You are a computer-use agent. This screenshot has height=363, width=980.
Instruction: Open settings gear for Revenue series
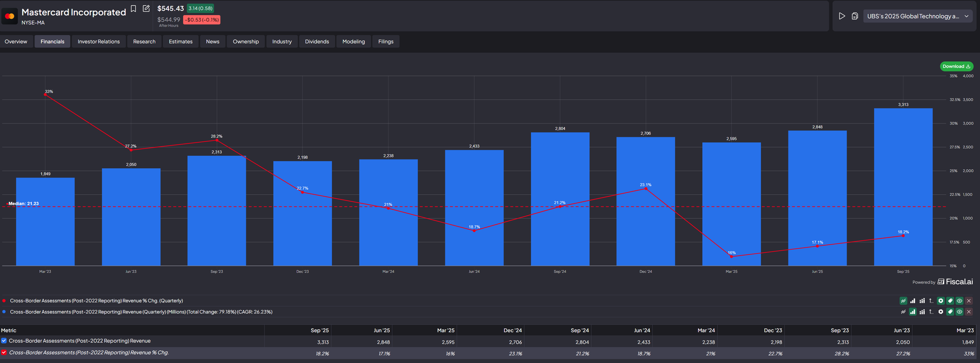point(941,312)
